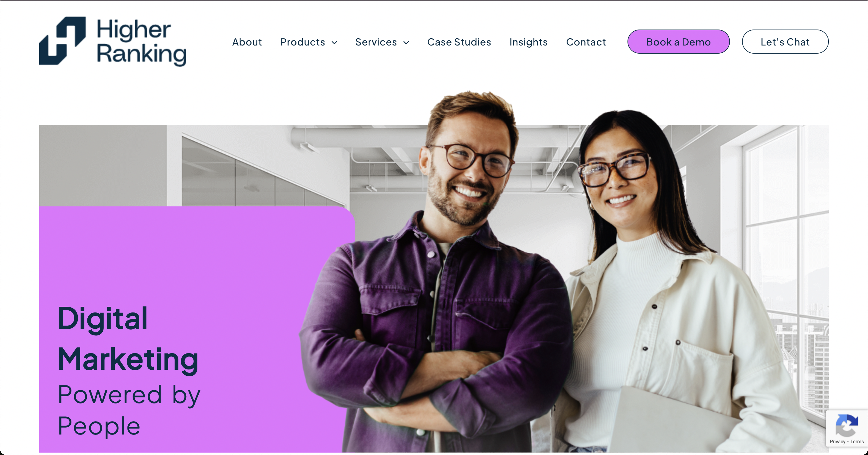This screenshot has width=868, height=455.
Task: Open the reCAPTCHA Terms link
Action: [x=857, y=441]
